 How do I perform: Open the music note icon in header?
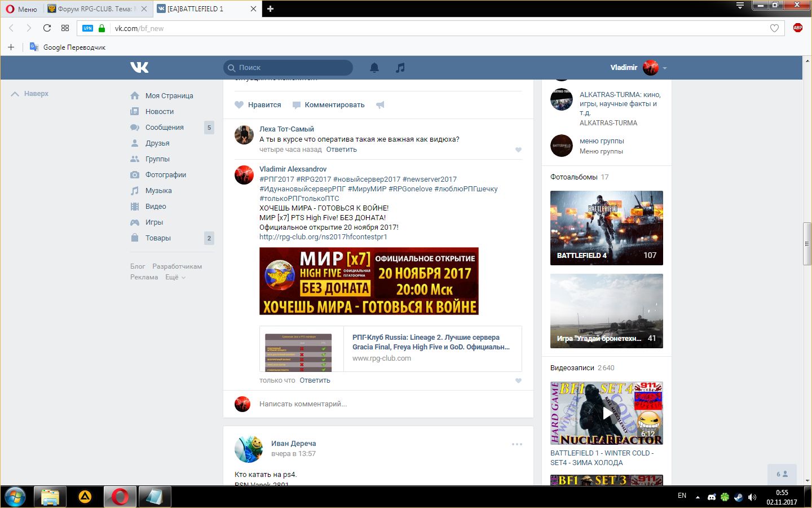(x=400, y=68)
